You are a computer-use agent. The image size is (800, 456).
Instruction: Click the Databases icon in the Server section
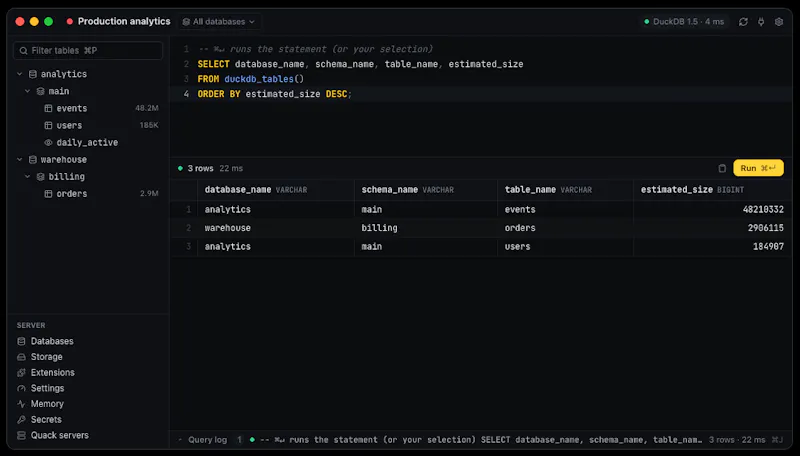coord(21,341)
